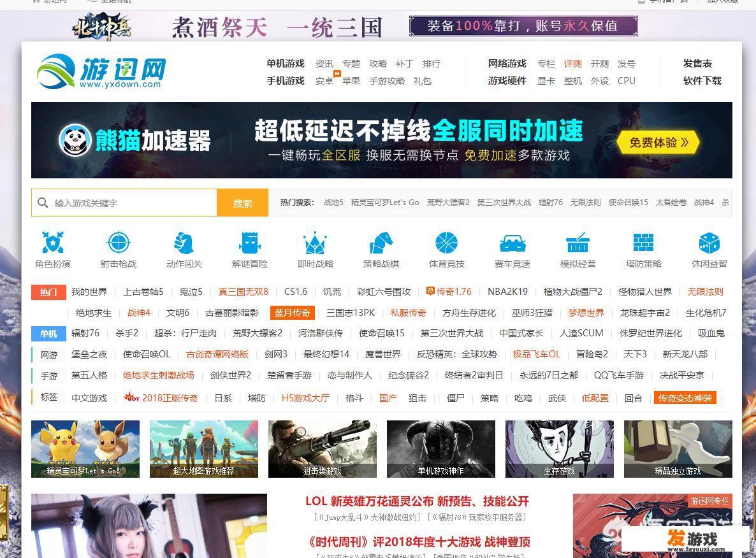Open the 塔防策略 brick wall icon
Image resolution: width=756 pixels, height=558 pixels.
pos(643,243)
